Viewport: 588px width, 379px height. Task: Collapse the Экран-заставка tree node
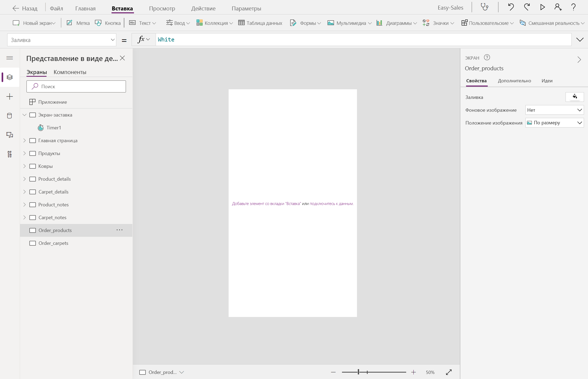(x=25, y=115)
